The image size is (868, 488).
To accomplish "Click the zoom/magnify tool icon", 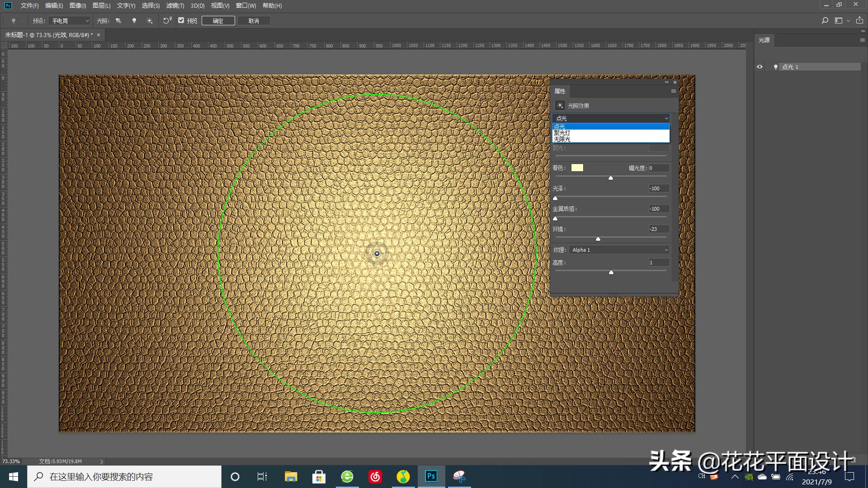I will point(825,21).
